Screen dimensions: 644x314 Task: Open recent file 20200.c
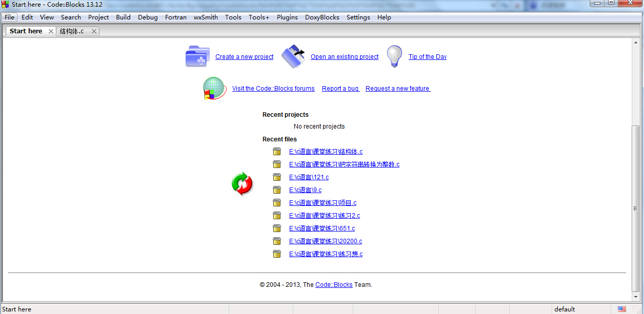(326, 241)
